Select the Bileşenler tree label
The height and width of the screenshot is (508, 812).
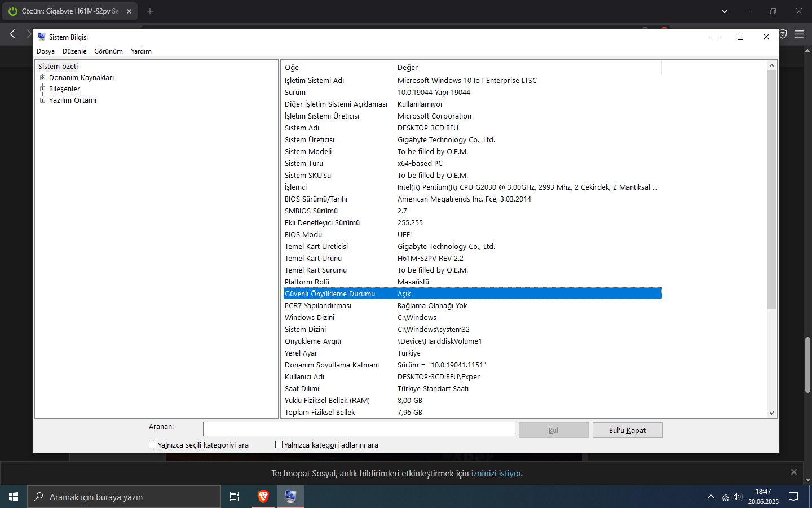[x=64, y=89]
